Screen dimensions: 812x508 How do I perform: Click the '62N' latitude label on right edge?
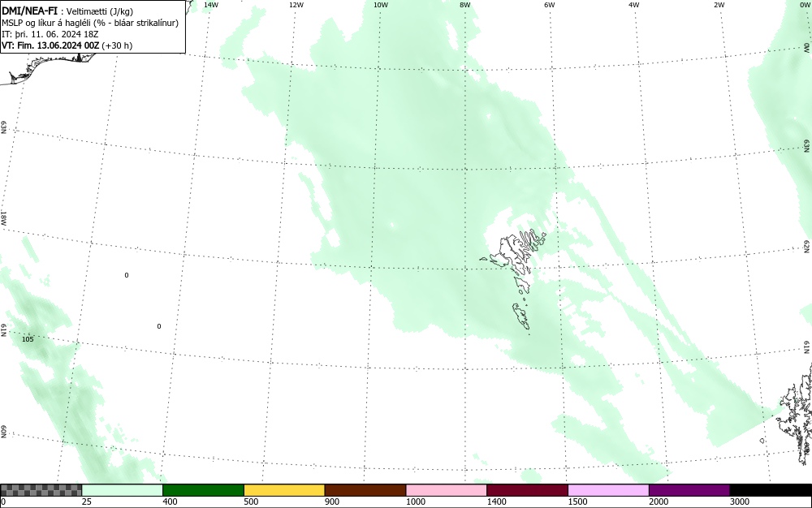click(x=807, y=246)
